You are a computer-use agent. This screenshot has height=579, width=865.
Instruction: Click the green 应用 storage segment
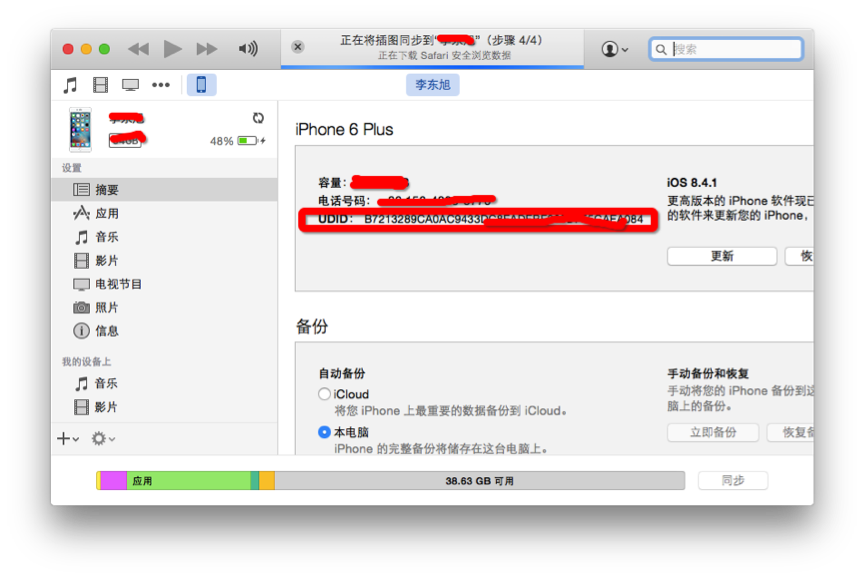point(189,481)
